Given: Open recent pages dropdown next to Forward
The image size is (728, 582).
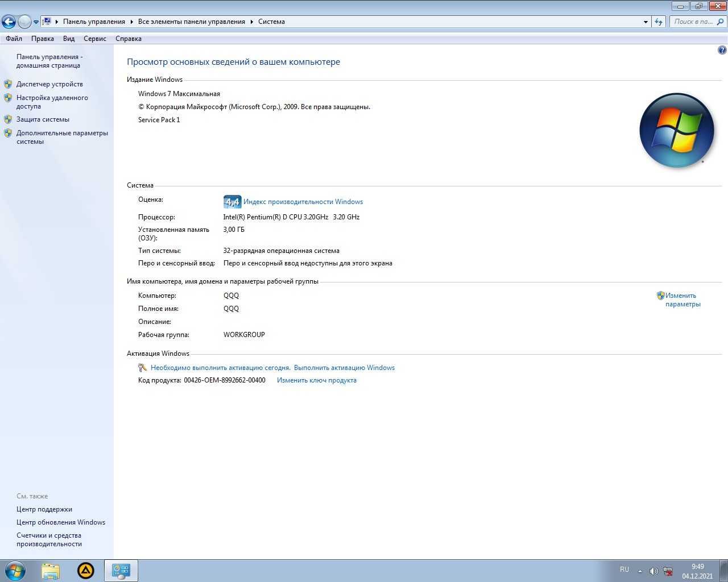Looking at the screenshot, I should (36, 22).
